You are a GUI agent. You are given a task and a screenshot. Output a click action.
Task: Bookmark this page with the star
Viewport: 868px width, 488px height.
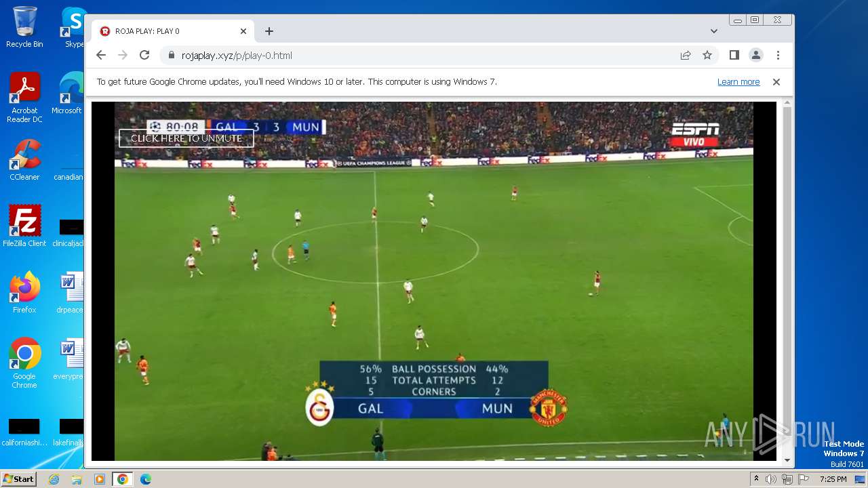(x=707, y=56)
